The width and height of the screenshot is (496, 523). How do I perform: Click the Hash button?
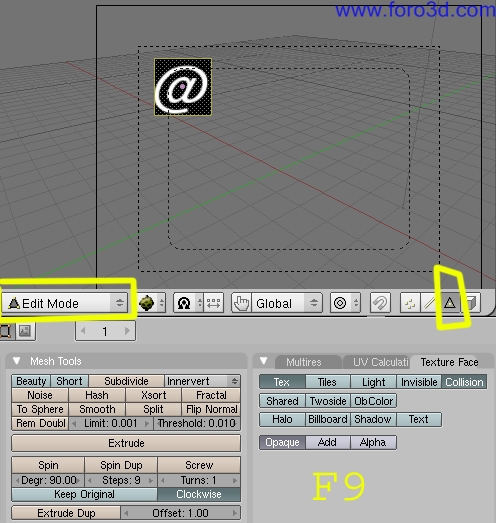[97, 395]
